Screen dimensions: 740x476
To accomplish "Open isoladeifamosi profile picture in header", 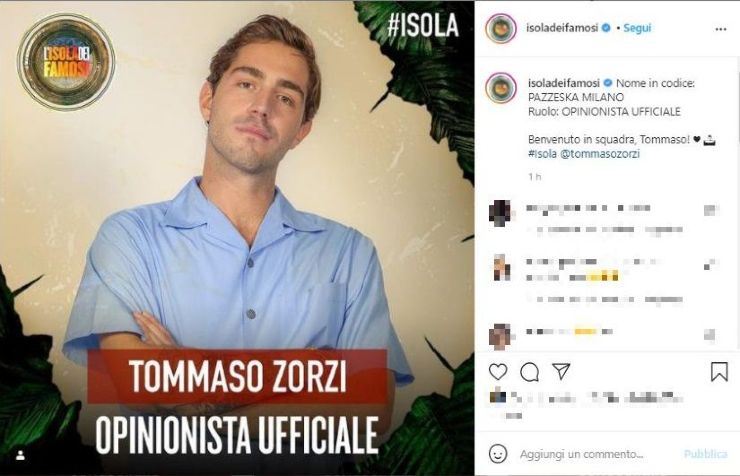I will tap(501, 28).
